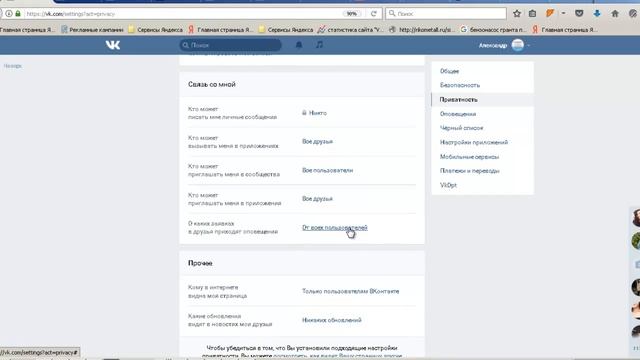640x360 pixels.
Task: Click the Александр profile avatar
Action: tap(518, 45)
